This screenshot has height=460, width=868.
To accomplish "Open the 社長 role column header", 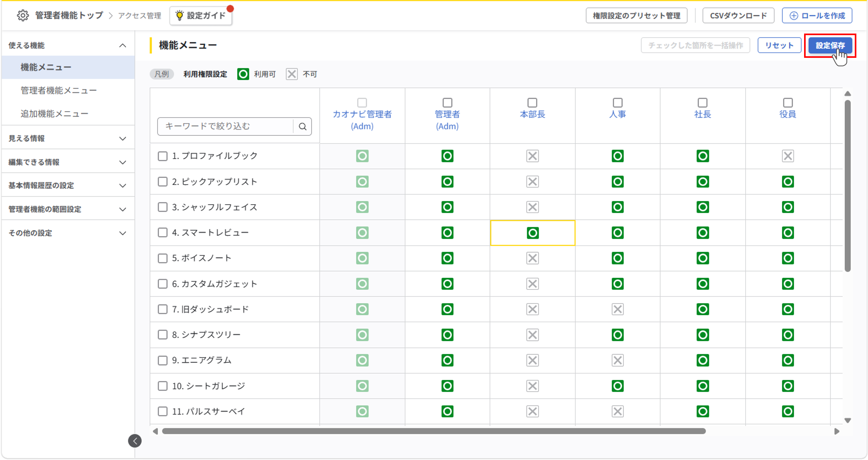I will coord(703,114).
